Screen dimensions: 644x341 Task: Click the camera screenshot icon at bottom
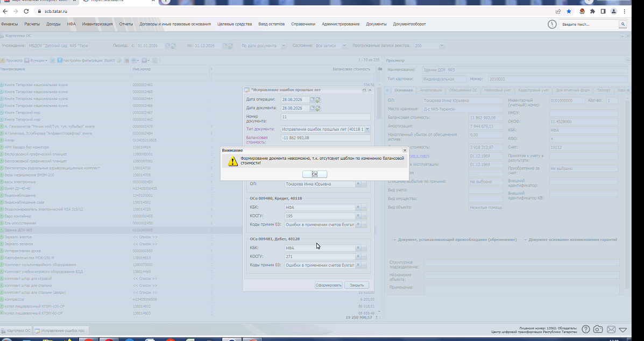[x=598, y=329]
